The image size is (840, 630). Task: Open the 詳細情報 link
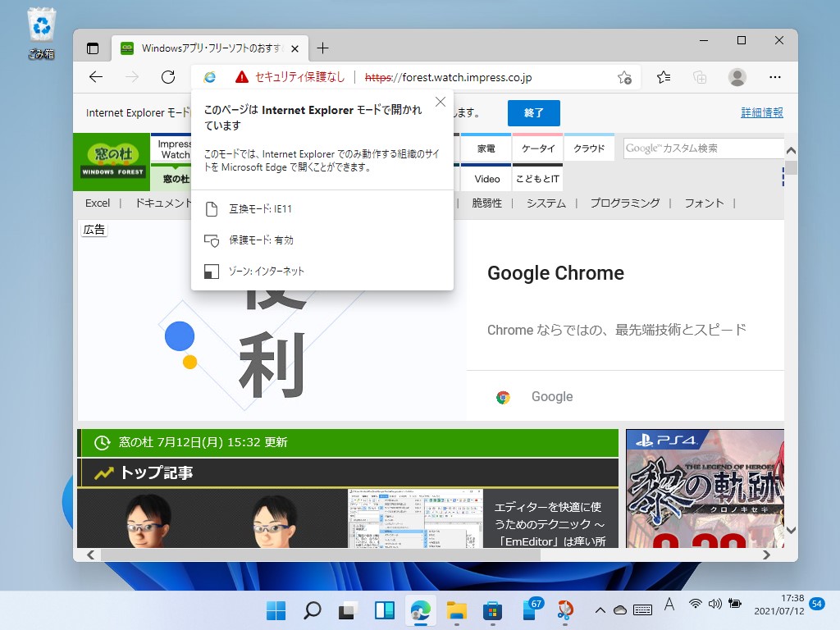click(761, 112)
